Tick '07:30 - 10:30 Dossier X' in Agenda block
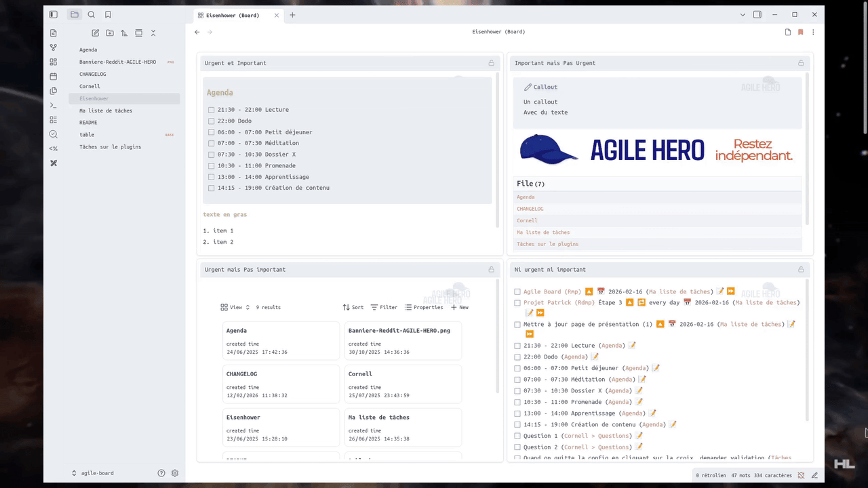This screenshot has height=488, width=868. click(x=212, y=155)
